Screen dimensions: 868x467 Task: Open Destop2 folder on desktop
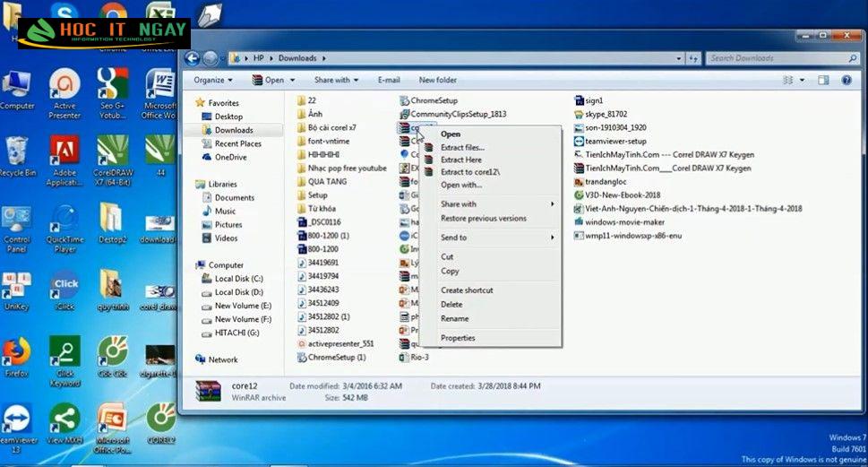pos(112,224)
